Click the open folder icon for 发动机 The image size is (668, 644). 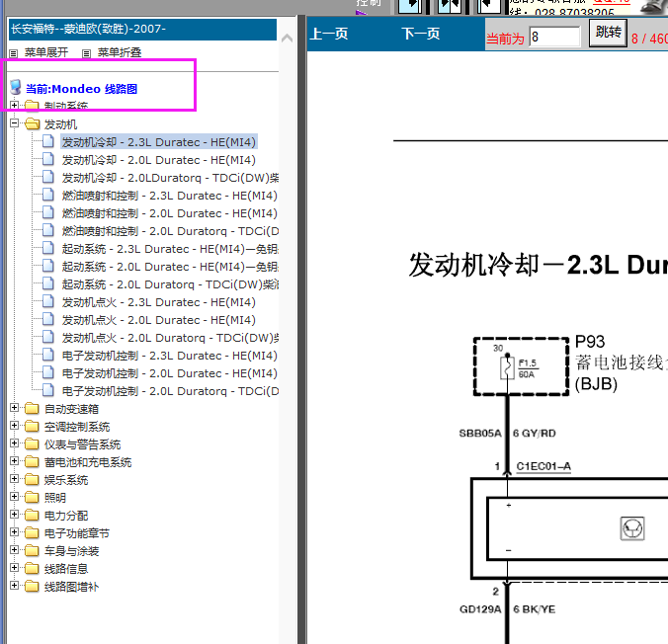coord(32,123)
